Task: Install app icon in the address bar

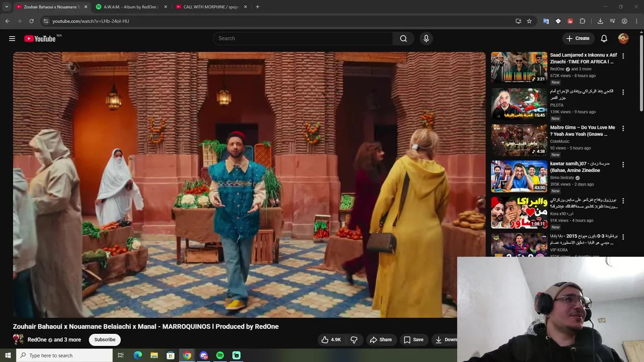Action: [518, 21]
